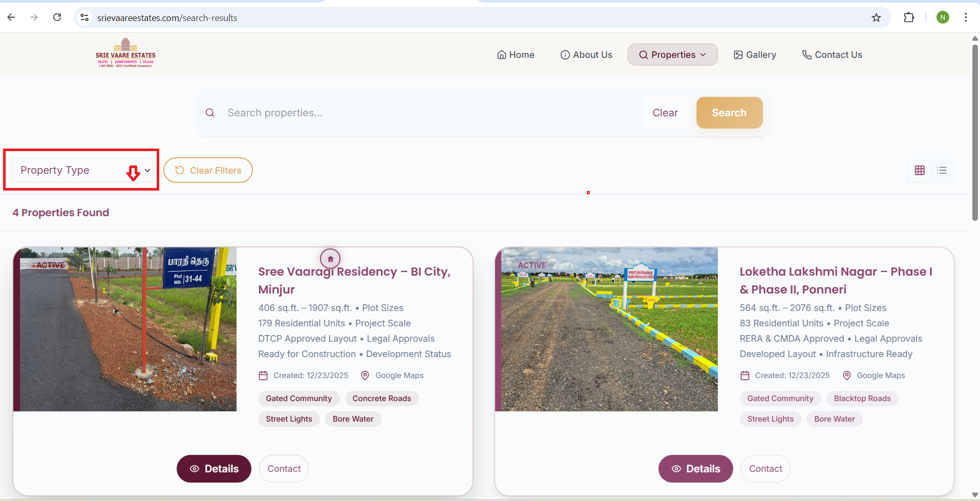Click the Srie Vaare Estates logo
980x501 pixels.
(x=125, y=53)
